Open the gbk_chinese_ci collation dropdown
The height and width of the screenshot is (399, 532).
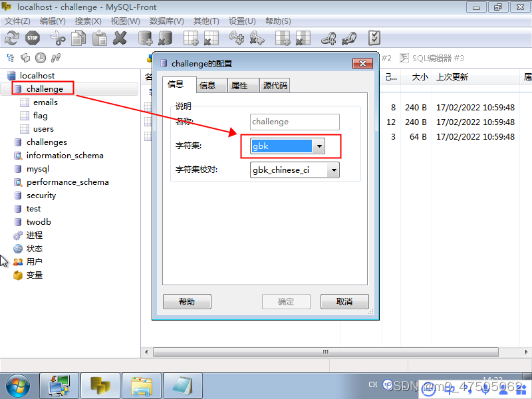point(334,170)
